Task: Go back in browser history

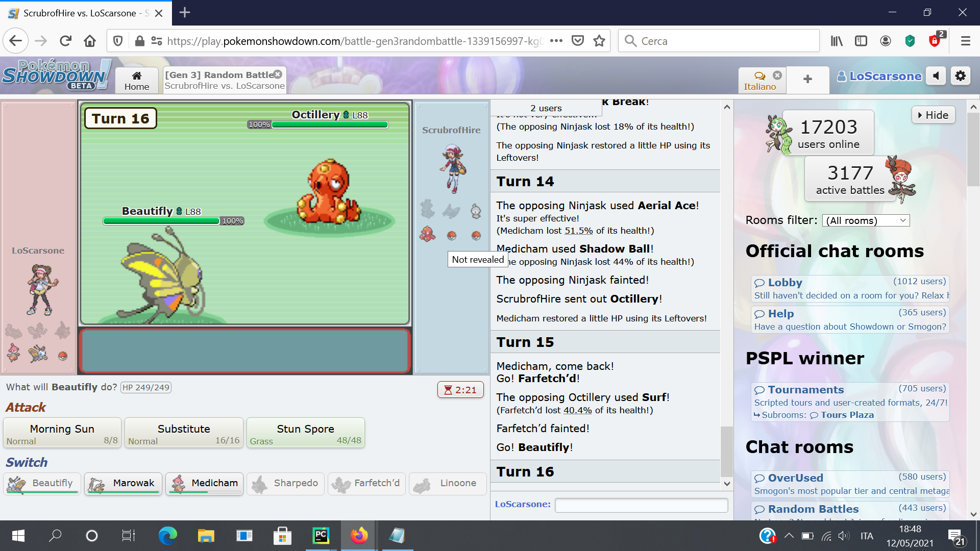Action: point(15,41)
